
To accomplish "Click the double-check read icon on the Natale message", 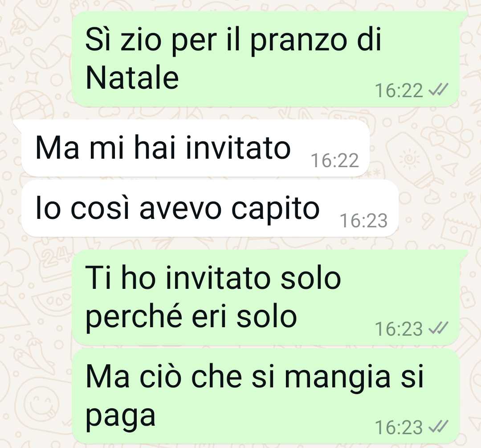I will (x=438, y=90).
